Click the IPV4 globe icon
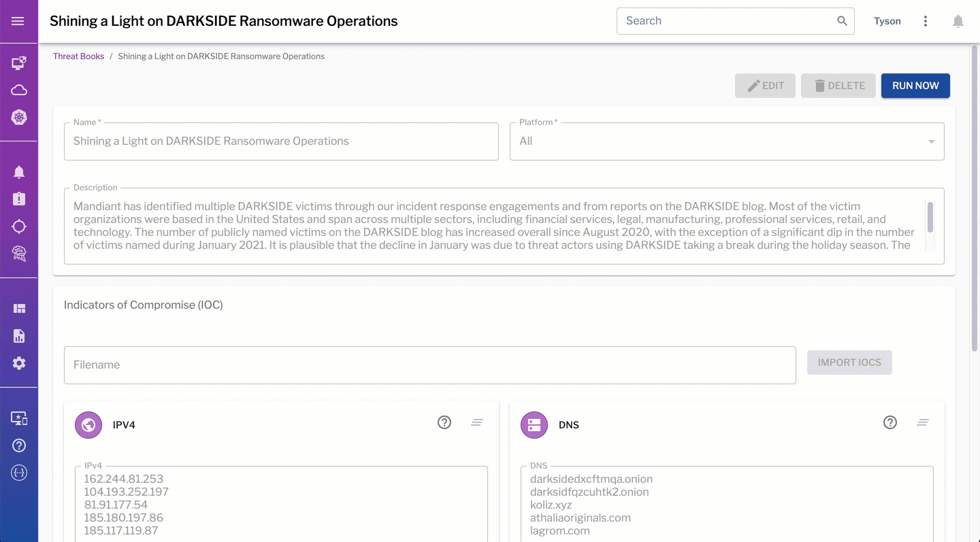980x542 pixels. pyautogui.click(x=88, y=425)
